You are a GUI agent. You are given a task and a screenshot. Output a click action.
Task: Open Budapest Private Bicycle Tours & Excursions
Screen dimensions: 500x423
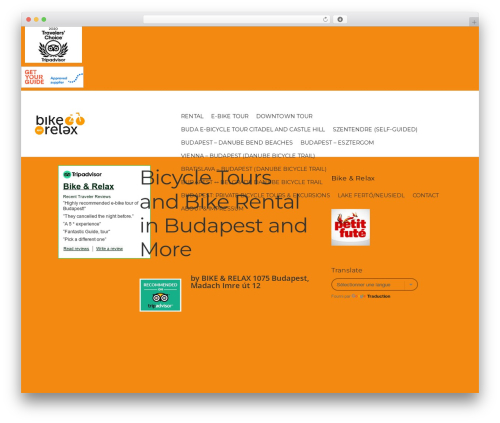coord(255,195)
